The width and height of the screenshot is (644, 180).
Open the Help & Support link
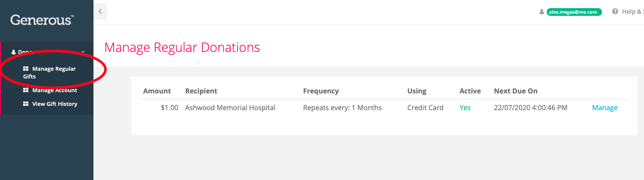632,12
